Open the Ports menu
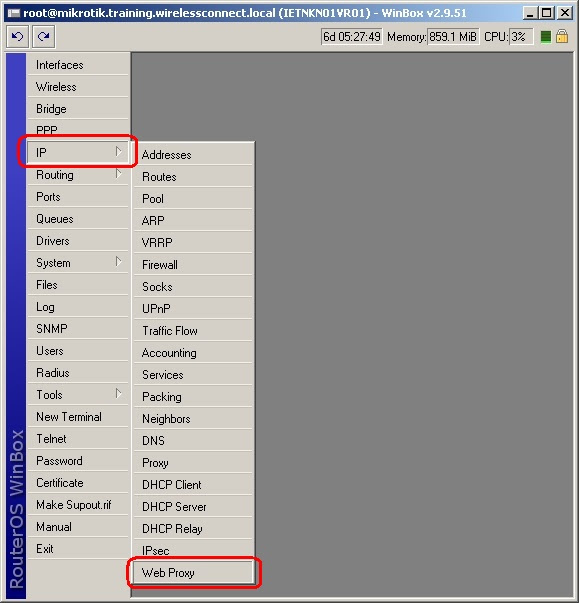The height and width of the screenshot is (603, 579). 78,197
